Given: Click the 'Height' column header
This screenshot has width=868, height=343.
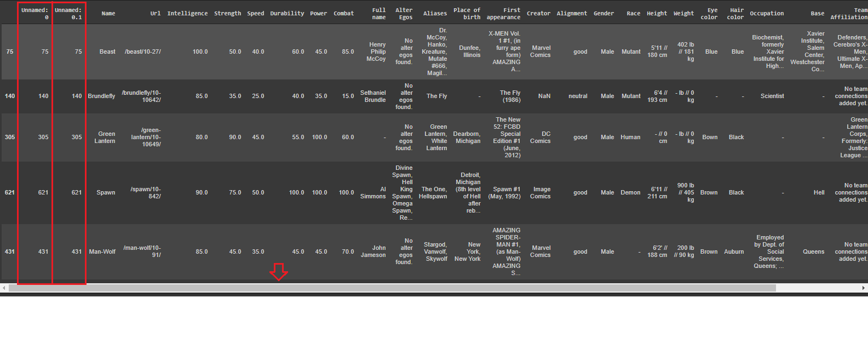Looking at the screenshot, I should [657, 13].
